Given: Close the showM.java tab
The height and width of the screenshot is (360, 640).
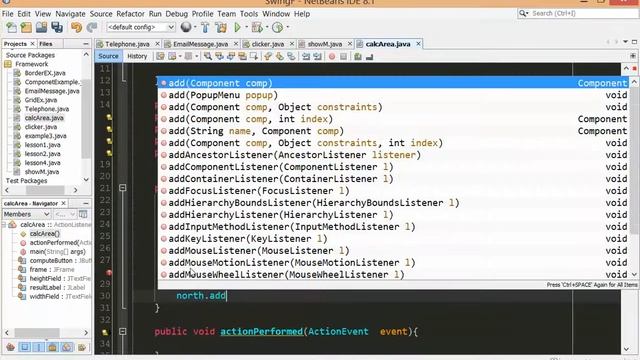Looking at the screenshot, I should point(350,44).
